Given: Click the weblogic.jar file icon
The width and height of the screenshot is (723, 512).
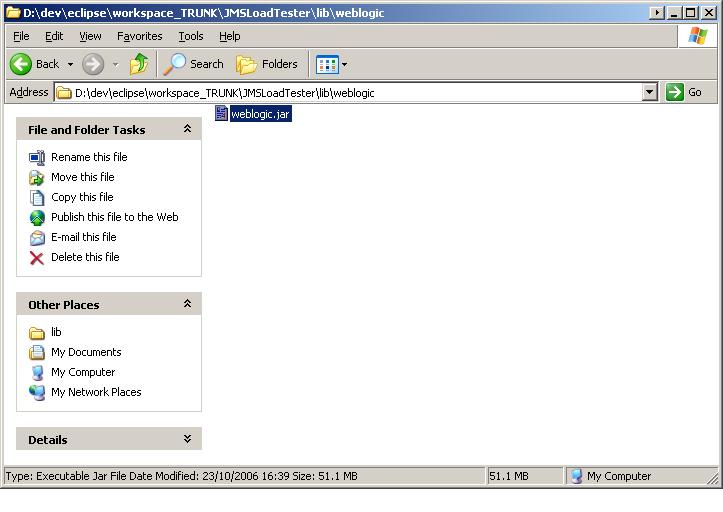Looking at the screenshot, I should click(x=221, y=113).
